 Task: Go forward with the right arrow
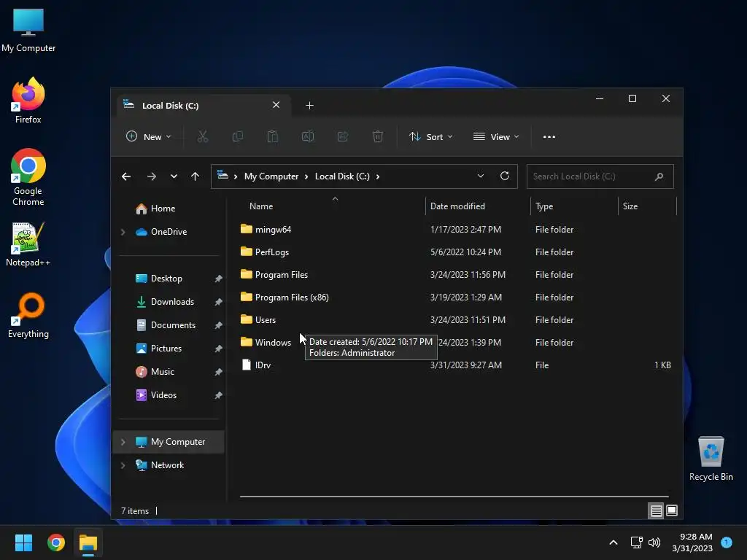click(152, 176)
